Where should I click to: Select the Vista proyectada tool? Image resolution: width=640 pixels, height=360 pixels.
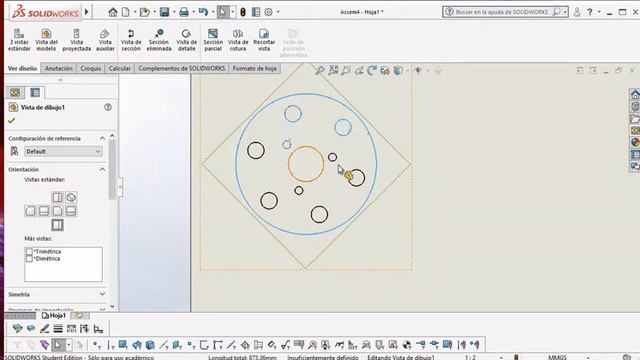[76, 40]
